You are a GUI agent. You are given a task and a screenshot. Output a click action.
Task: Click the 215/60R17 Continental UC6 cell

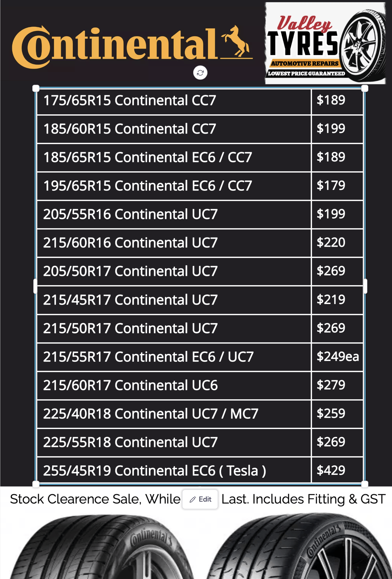pyautogui.click(x=174, y=385)
